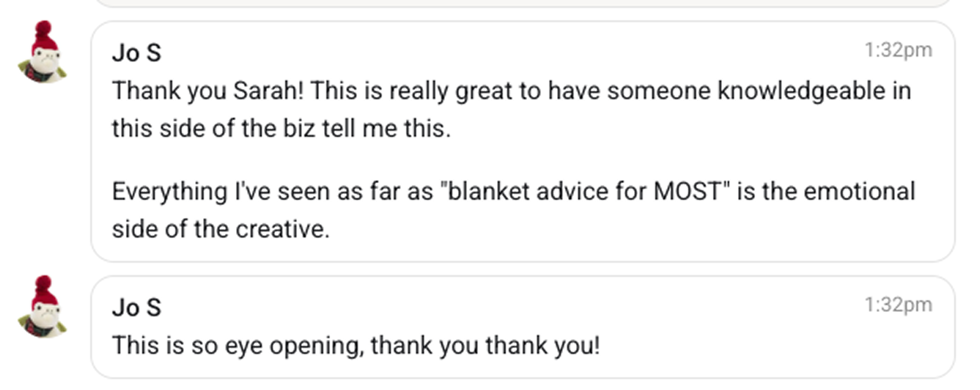The image size is (980, 390).
Task: Click 1:32pm timestamp on first message
Action: click(x=898, y=50)
